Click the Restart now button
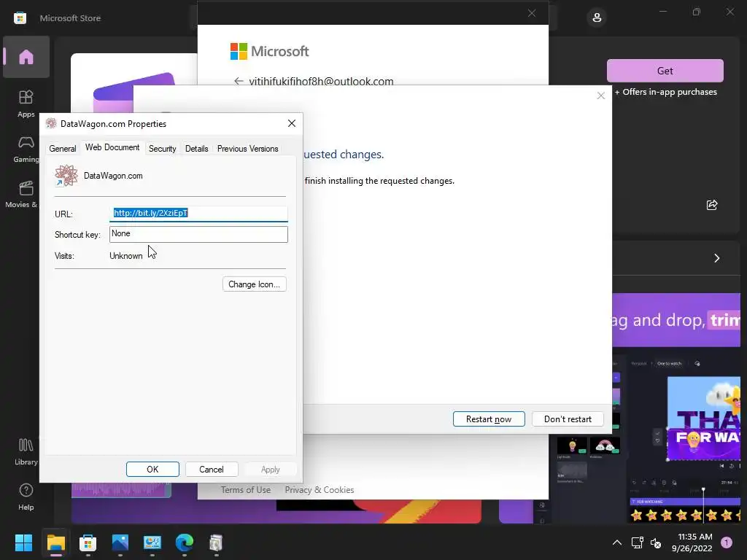This screenshot has height=560, width=747. click(489, 419)
